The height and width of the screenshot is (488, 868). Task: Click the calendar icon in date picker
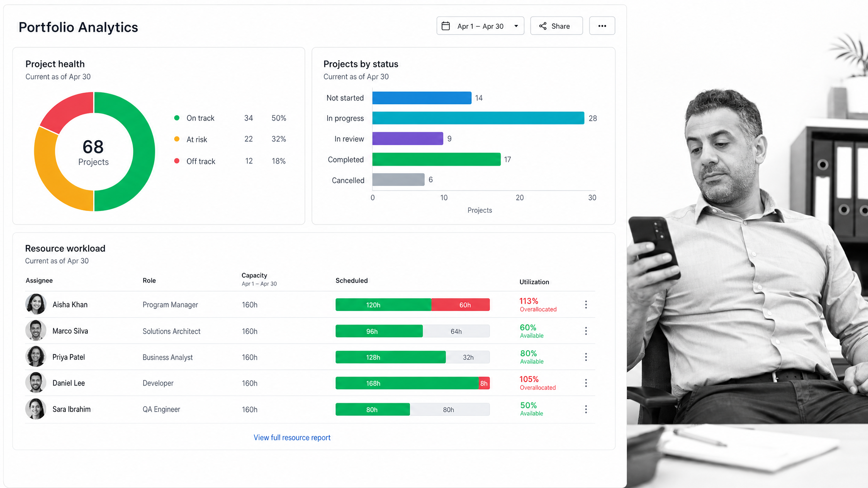click(x=446, y=26)
